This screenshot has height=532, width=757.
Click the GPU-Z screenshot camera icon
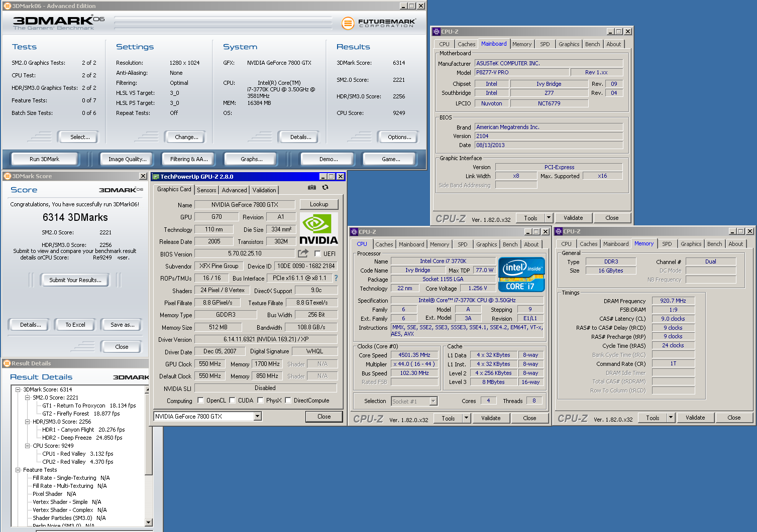[x=312, y=187]
